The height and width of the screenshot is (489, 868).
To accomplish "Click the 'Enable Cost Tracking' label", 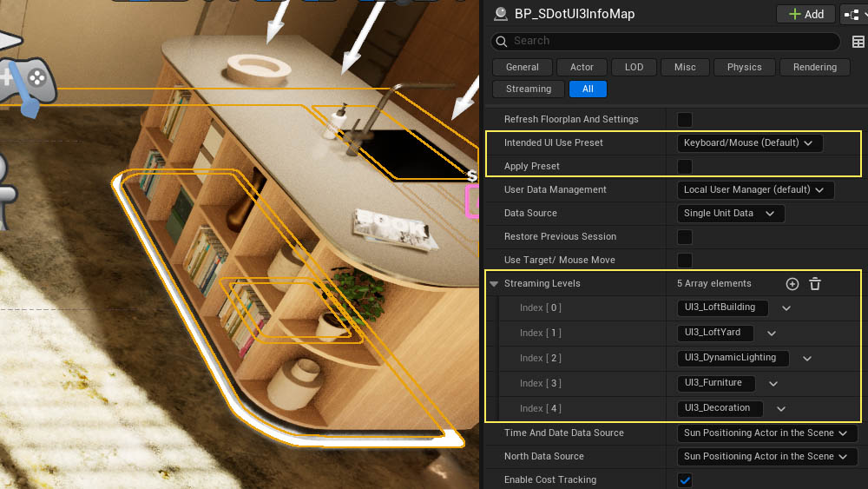I will [x=550, y=480].
